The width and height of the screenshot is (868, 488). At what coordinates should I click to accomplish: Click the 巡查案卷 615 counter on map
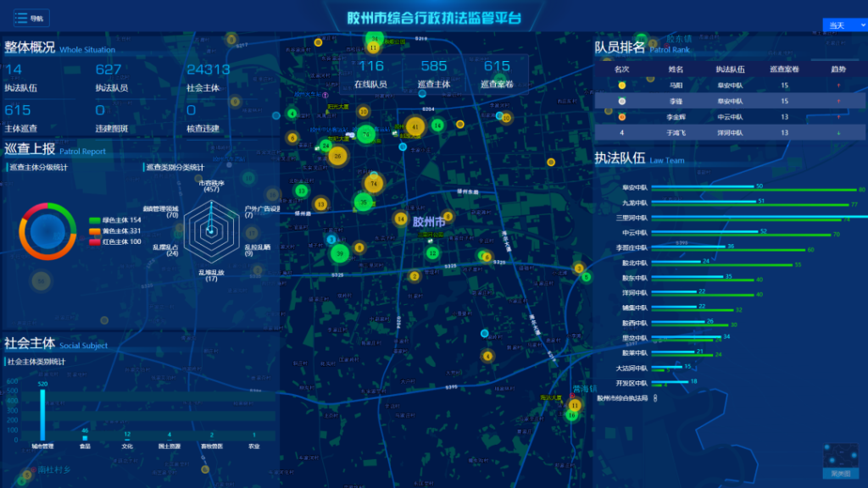(x=497, y=75)
